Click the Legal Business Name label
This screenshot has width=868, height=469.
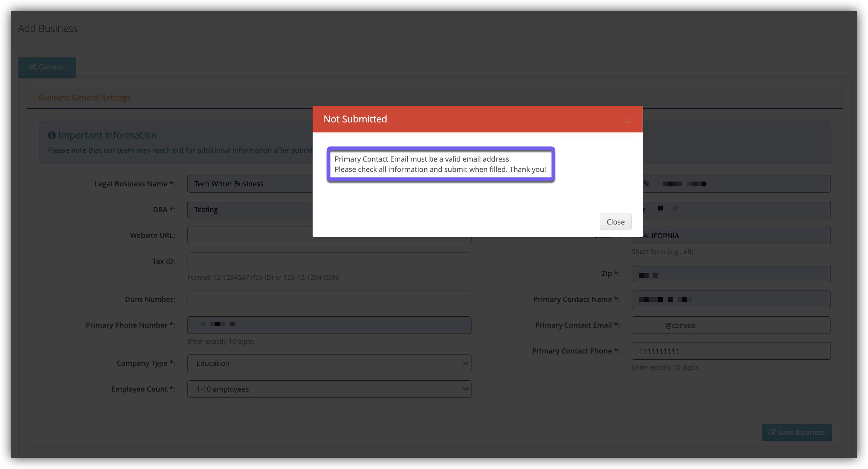135,184
